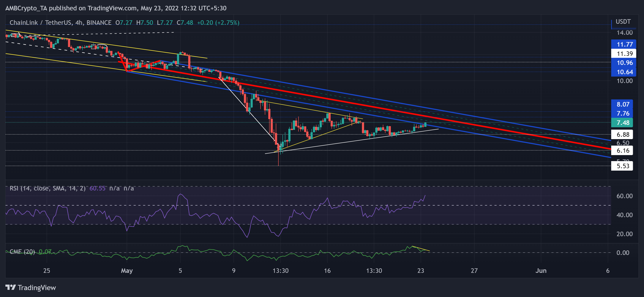Click the close price C7.48 in header
Screen dimensions: 644x297
[185, 23]
